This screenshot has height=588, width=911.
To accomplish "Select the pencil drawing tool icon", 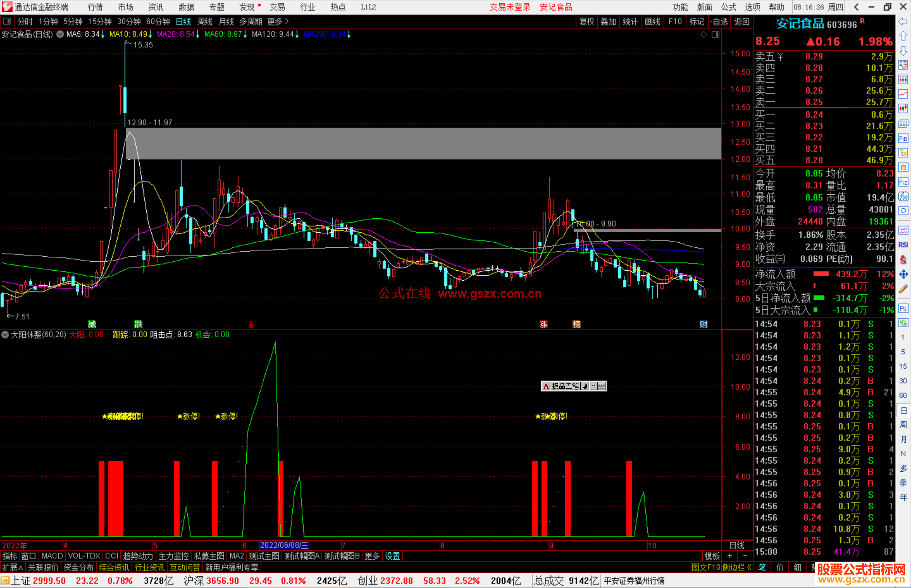I will (903, 289).
